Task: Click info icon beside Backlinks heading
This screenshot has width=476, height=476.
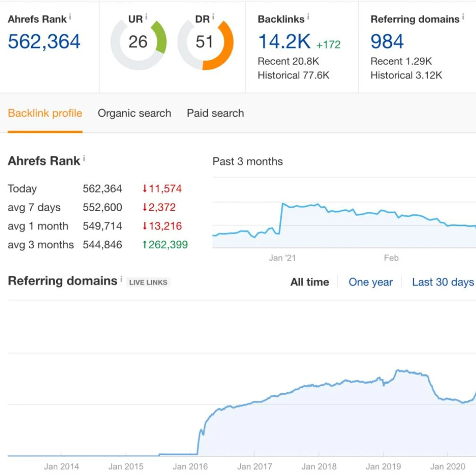Action: point(308,17)
